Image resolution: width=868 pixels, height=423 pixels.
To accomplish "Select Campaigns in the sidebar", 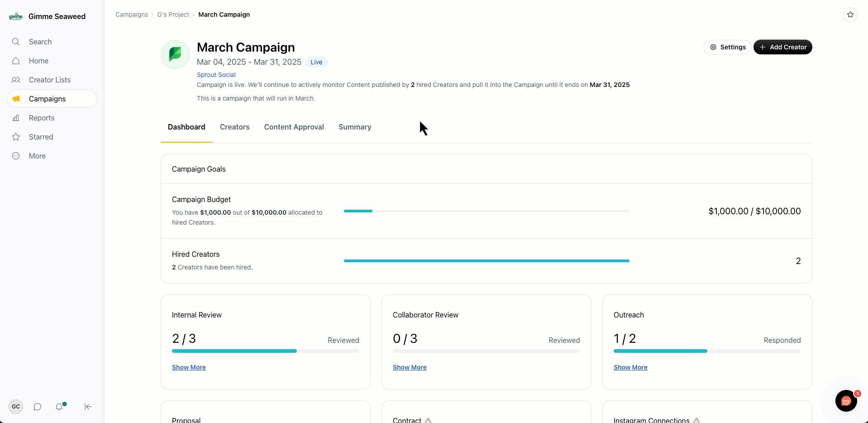I will coord(52,99).
